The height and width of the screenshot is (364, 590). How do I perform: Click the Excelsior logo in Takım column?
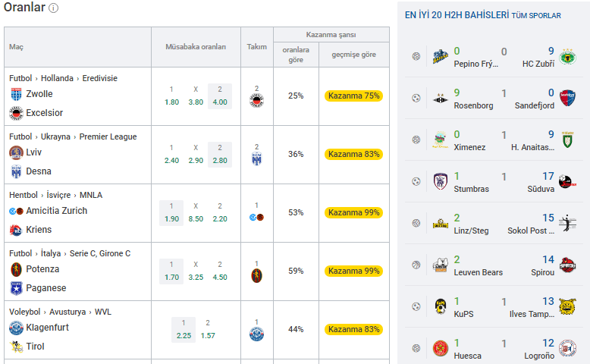point(256,101)
